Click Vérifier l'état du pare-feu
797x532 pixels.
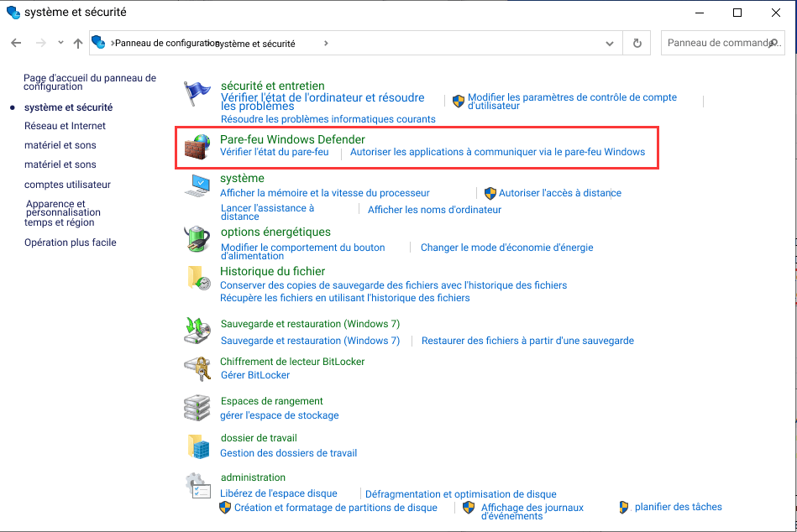coord(275,152)
